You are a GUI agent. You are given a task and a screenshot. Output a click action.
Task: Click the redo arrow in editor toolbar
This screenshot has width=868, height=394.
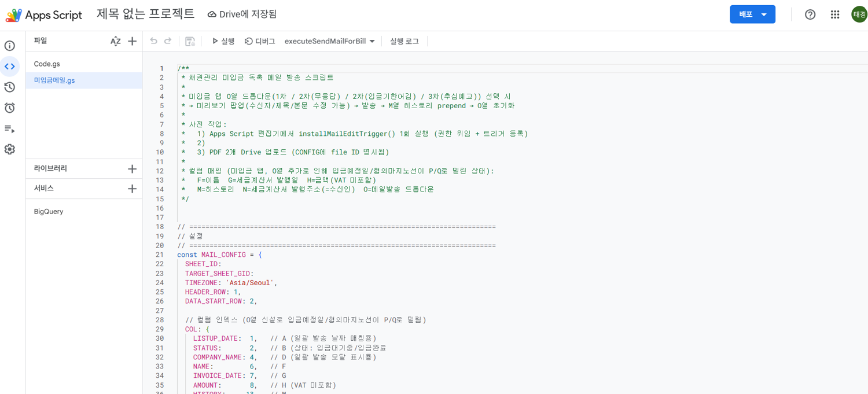[x=168, y=41]
